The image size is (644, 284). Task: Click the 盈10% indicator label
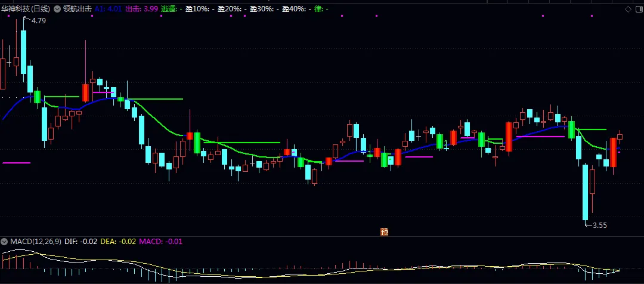click(200, 8)
